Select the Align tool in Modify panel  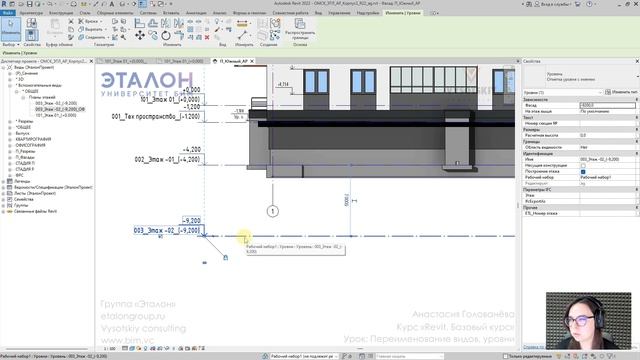coord(140,24)
